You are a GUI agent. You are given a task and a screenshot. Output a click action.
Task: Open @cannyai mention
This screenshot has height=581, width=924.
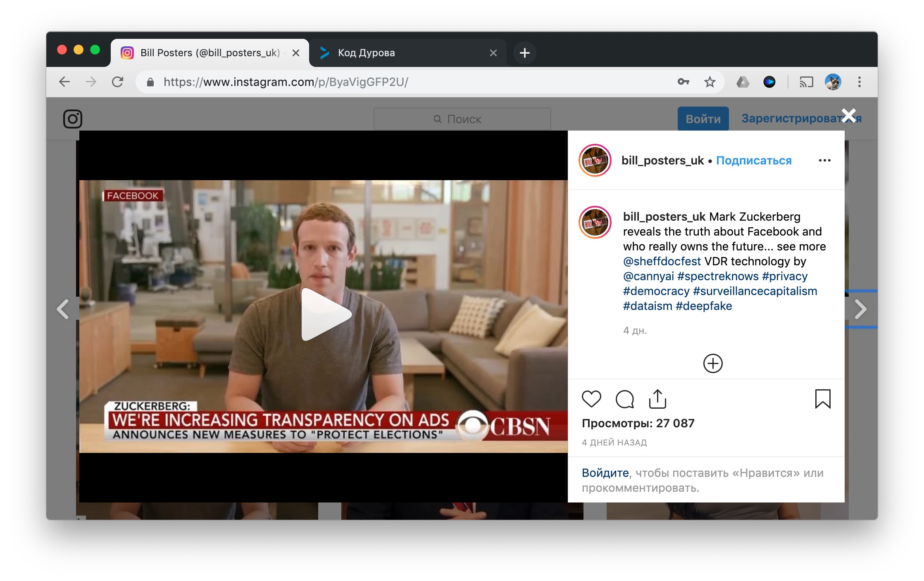648,276
